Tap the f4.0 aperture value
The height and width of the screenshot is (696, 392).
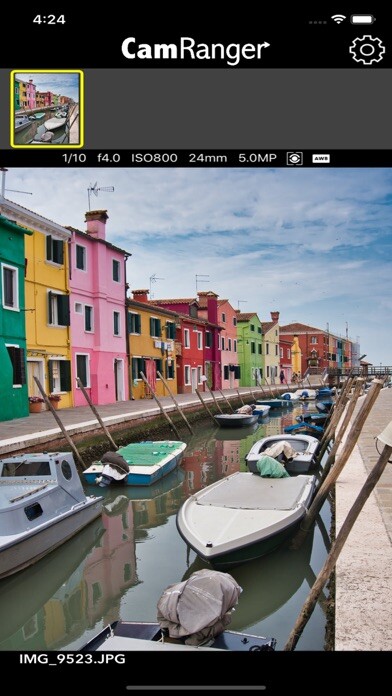(109, 158)
